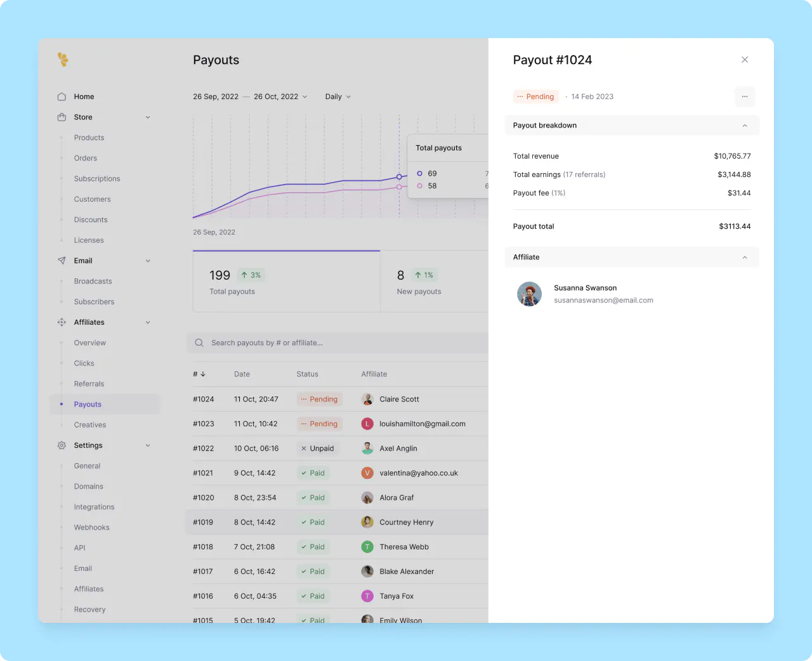Screen dimensions: 812x661
Task: Collapse the Store menu chevron
Action: [148, 117]
